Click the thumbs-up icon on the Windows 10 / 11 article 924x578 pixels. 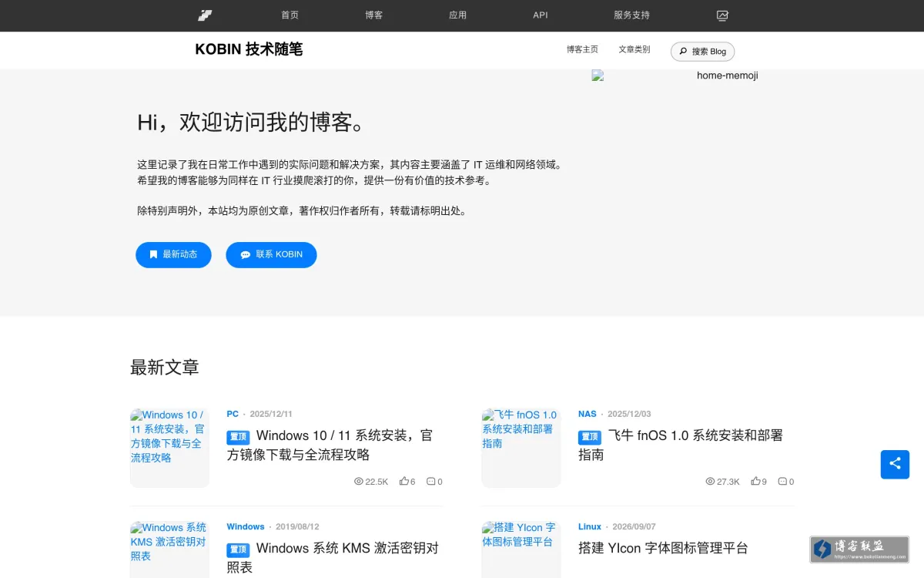[403, 482]
